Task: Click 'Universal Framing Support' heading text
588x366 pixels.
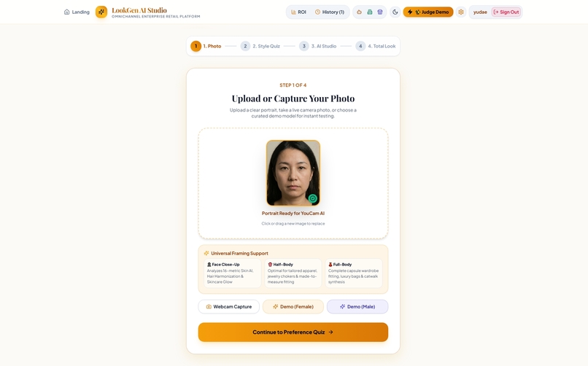Action: click(x=239, y=253)
